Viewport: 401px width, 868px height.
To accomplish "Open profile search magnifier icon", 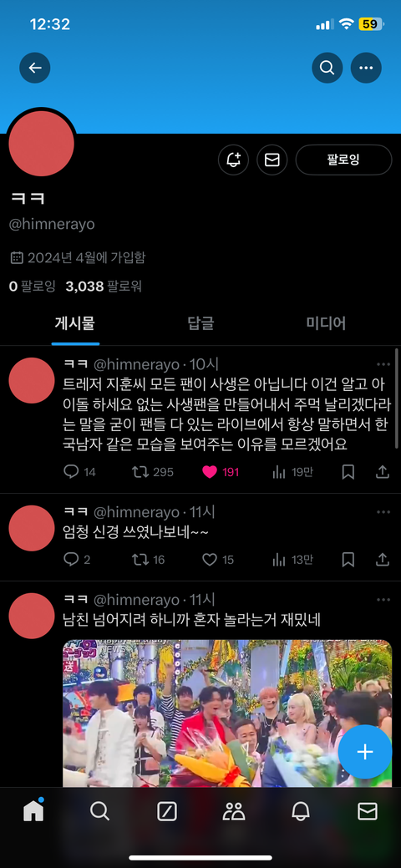I will pyautogui.click(x=327, y=69).
